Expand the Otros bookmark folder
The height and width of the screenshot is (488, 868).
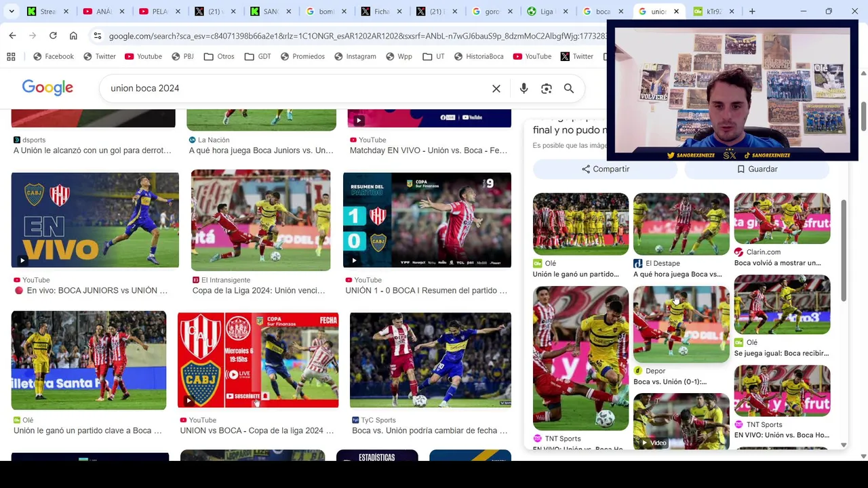[219, 56]
